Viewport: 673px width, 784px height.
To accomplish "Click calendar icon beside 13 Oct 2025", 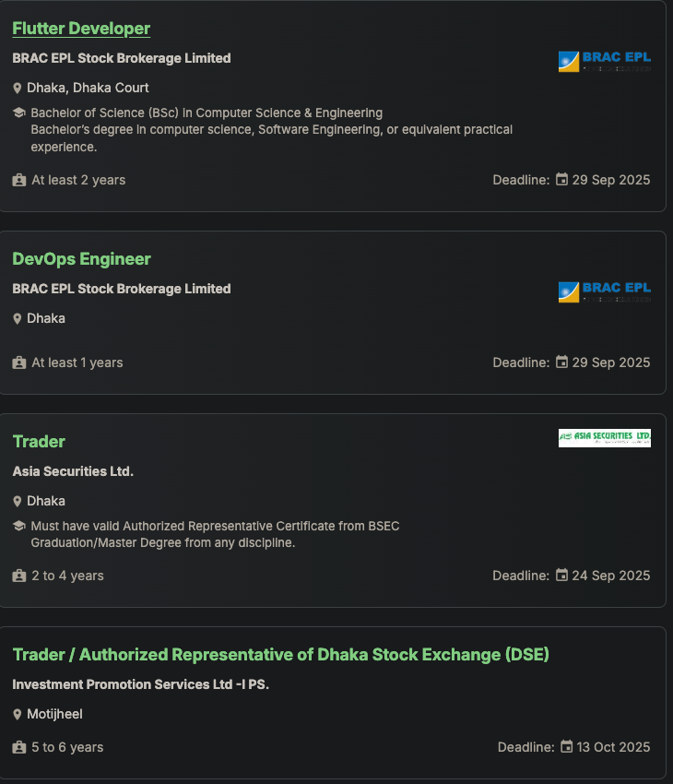I will [x=567, y=747].
